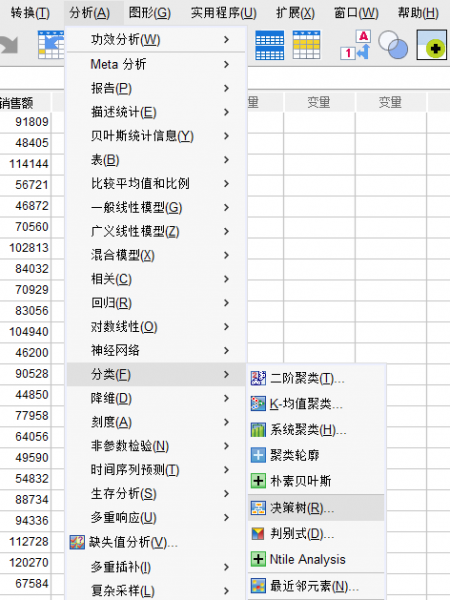Viewport: 450px width, 600px height.
Task: Expand the 描述统计(E) submenu arrow
Action: pyautogui.click(x=227, y=112)
